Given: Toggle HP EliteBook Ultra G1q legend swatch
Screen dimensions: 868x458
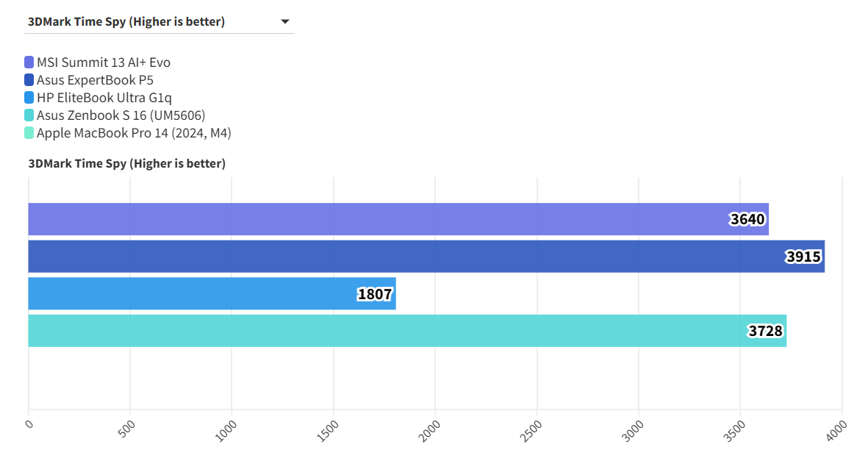Looking at the screenshot, I should pyautogui.click(x=29, y=98).
